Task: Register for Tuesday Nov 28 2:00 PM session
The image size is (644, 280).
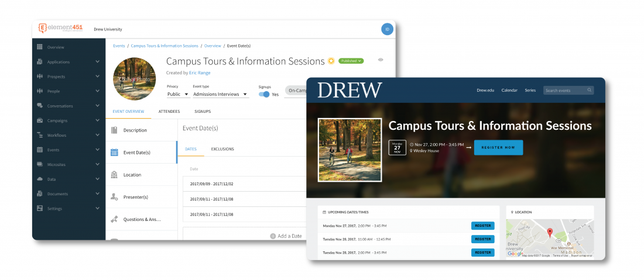Action: (482, 253)
